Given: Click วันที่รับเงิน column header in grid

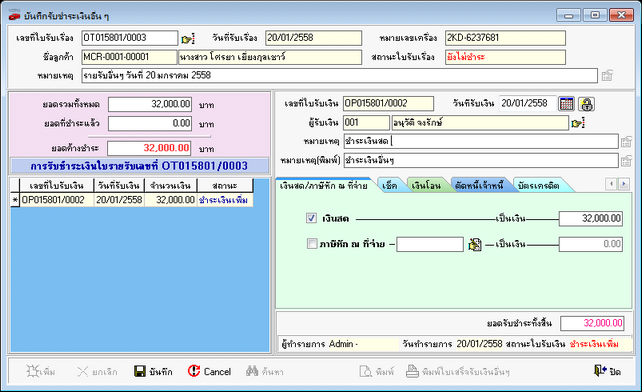Looking at the screenshot, I should (x=119, y=186).
